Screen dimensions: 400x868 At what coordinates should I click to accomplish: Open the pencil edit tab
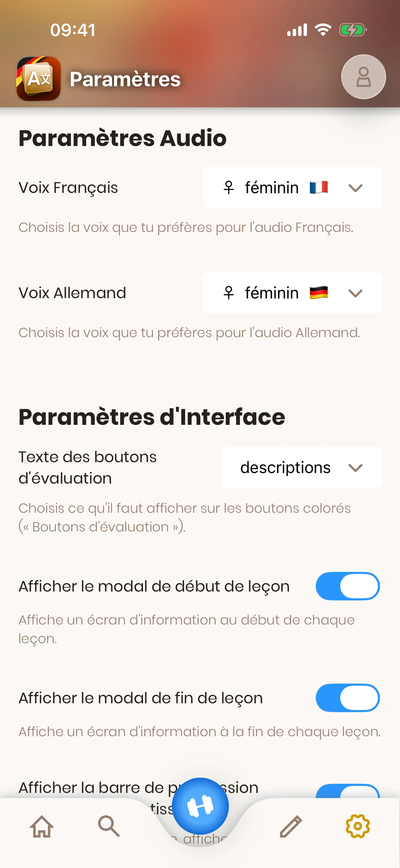click(291, 826)
